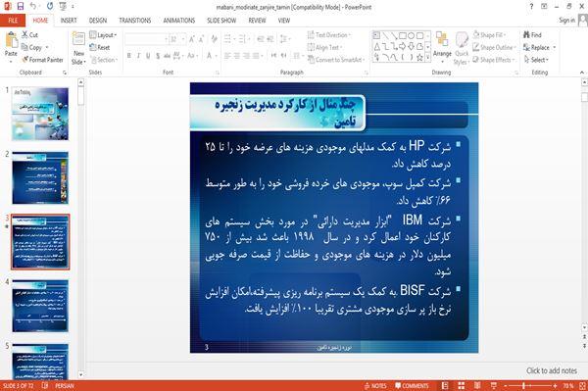Switch to the DESIGN tab
The image size is (588, 391).
(x=98, y=21)
